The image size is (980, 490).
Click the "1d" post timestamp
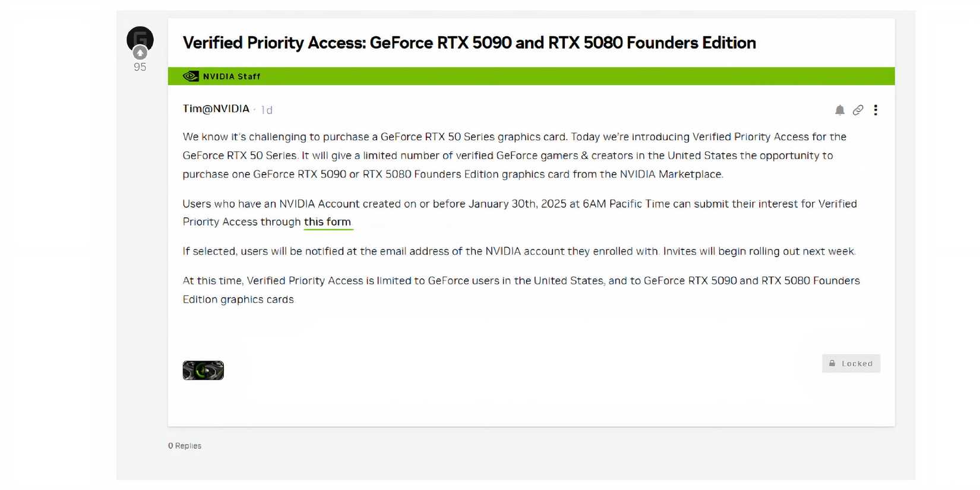(267, 110)
